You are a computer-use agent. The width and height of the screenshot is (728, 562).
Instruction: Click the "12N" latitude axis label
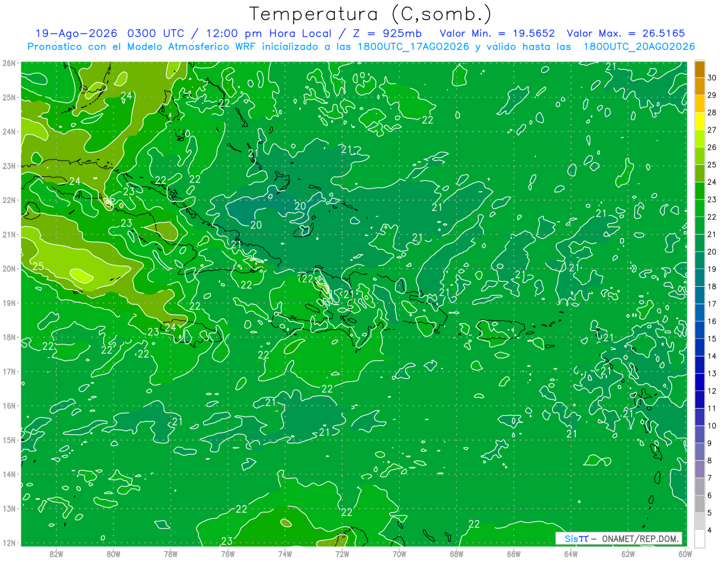click(x=8, y=543)
